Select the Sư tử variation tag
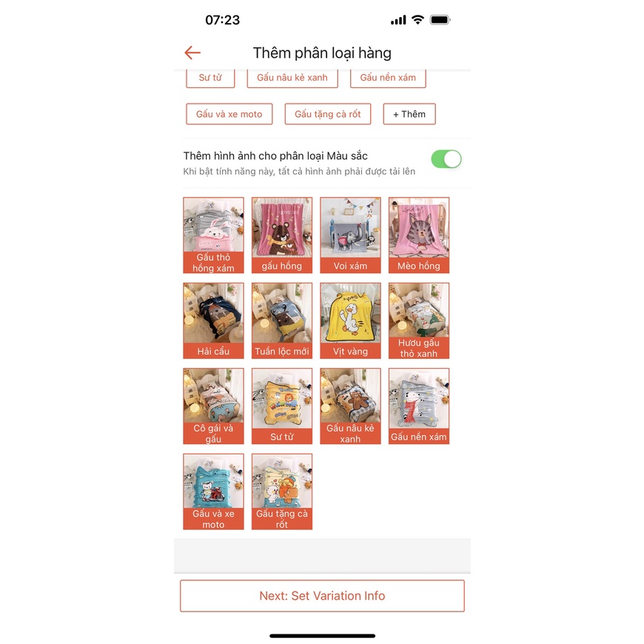The height and width of the screenshot is (644, 644). 210,78
